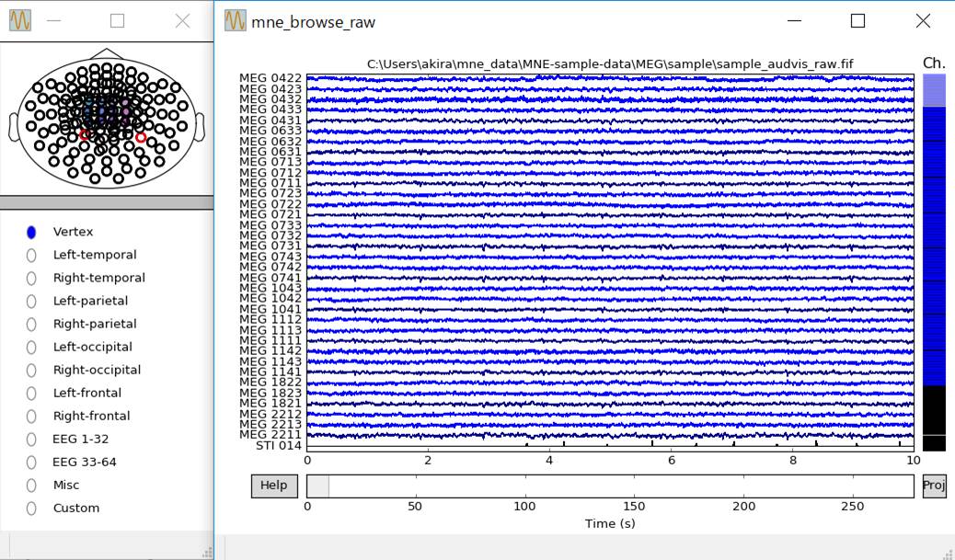Select the Left-temporal channel group

pos(31,256)
